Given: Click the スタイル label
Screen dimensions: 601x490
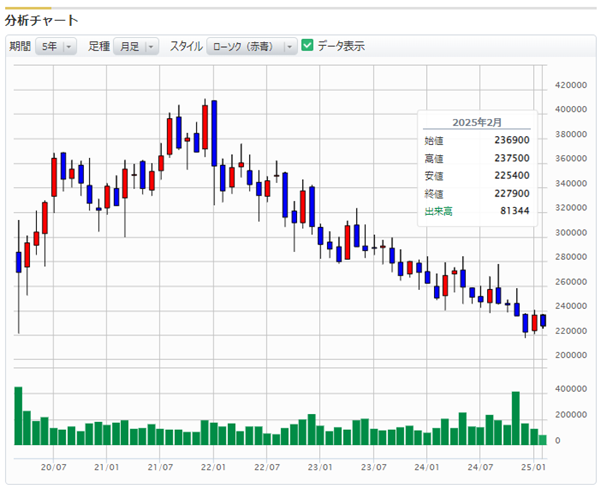Looking at the screenshot, I should point(186,46).
